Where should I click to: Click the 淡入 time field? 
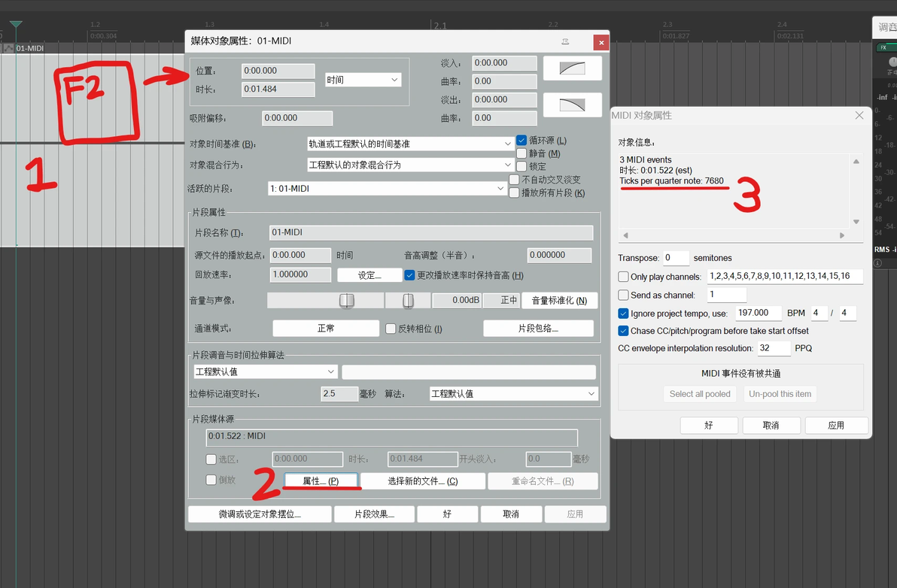(x=504, y=63)
